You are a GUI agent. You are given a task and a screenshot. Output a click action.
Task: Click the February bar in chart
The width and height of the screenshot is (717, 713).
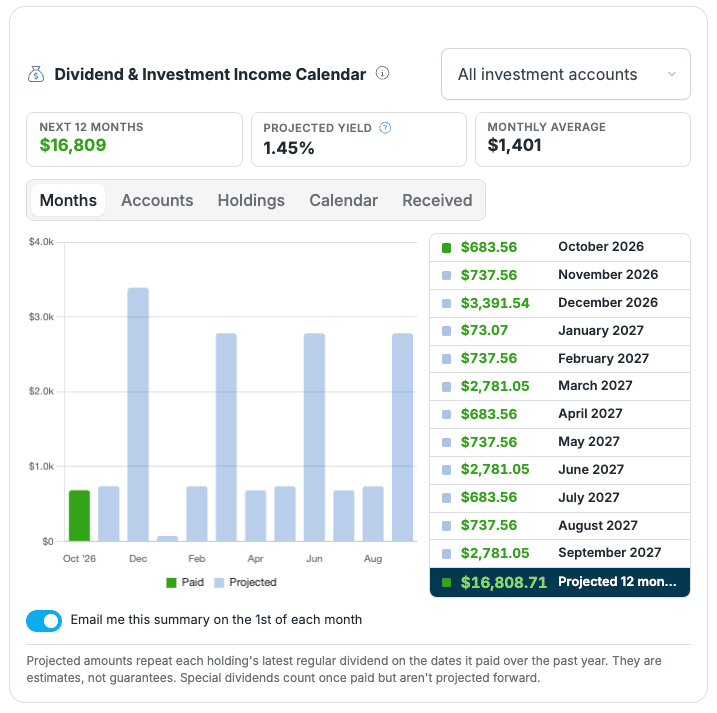197,514
